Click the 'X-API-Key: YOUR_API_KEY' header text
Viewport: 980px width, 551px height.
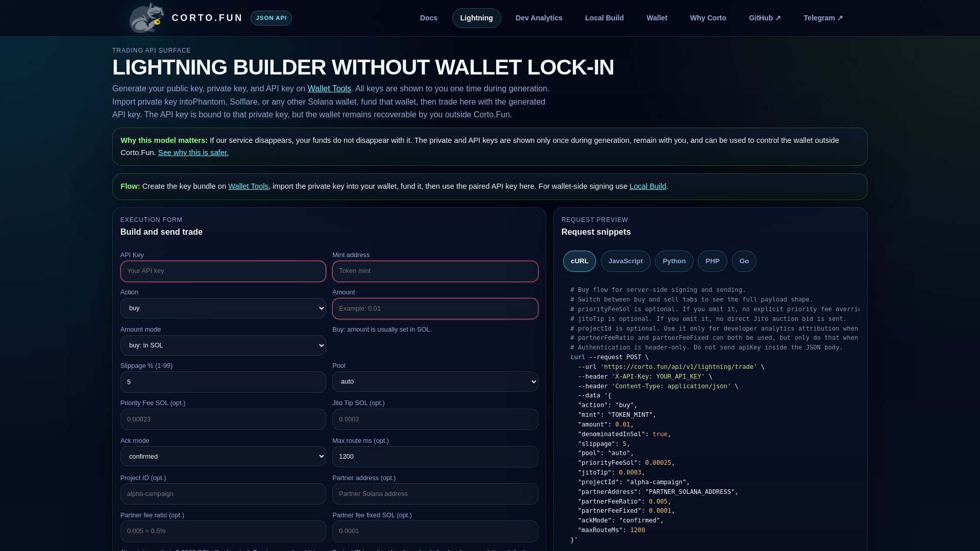coord(658,377)
